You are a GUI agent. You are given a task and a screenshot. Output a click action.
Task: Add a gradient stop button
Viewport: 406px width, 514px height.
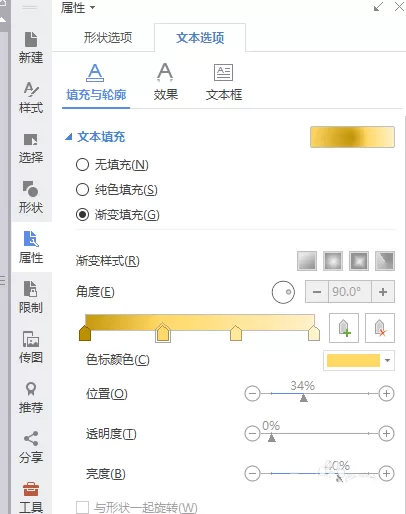point(344,328)
